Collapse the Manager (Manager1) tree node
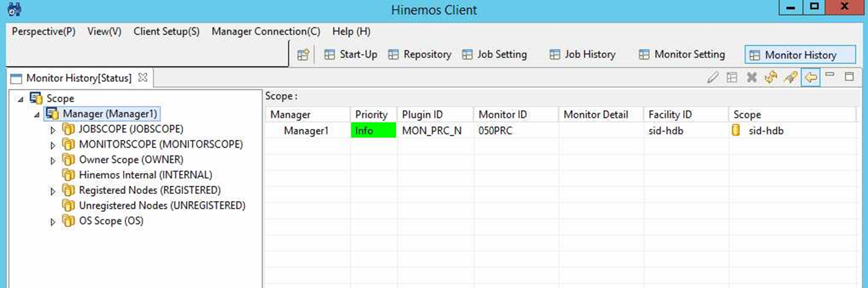Image resolution: width=868 pixels, height=288 pixels. pos(37,114)
